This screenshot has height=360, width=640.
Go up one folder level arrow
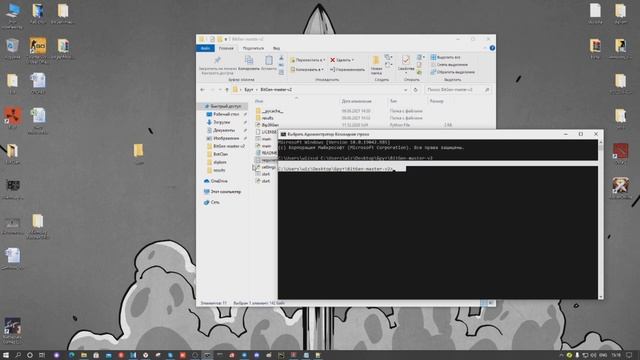tap(227, 89)
